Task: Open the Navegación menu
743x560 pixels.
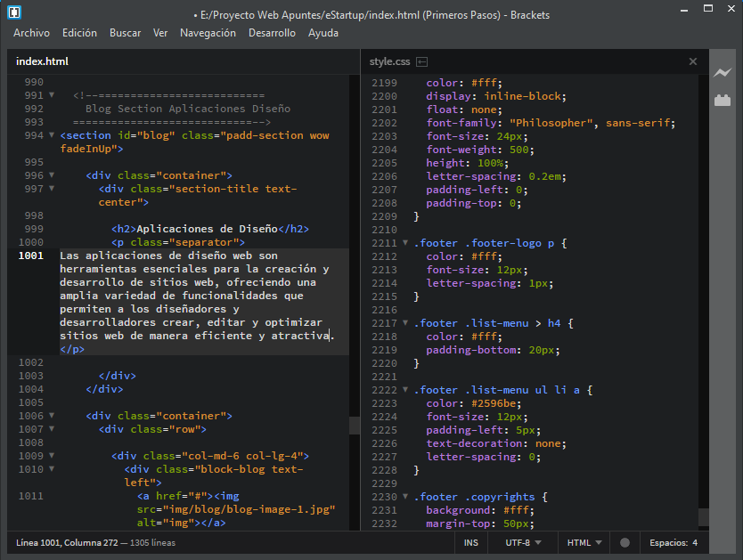Action: click(208, 33)
